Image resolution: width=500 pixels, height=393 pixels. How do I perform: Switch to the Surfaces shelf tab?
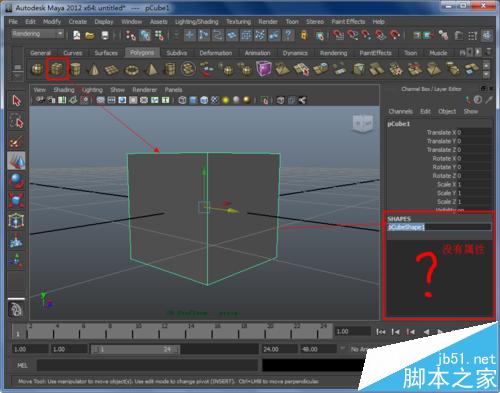coord(106,53)
